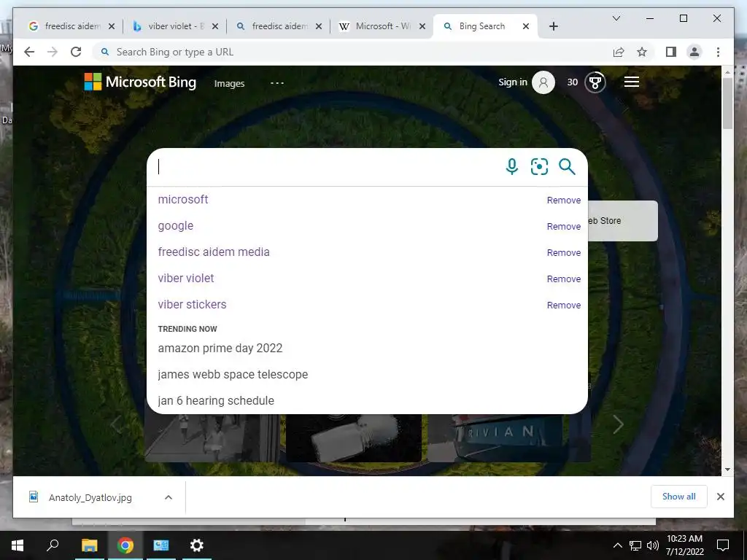Open visual search camera icon
The height and width of the screenshot is (560, 747).
tap(539, 167)
